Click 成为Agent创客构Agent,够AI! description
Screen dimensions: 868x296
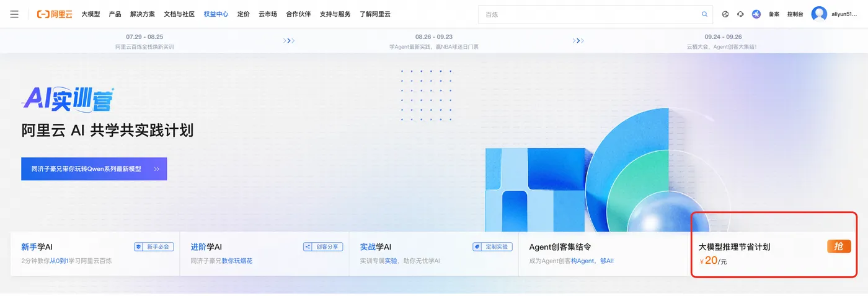[x=572, y=261]
